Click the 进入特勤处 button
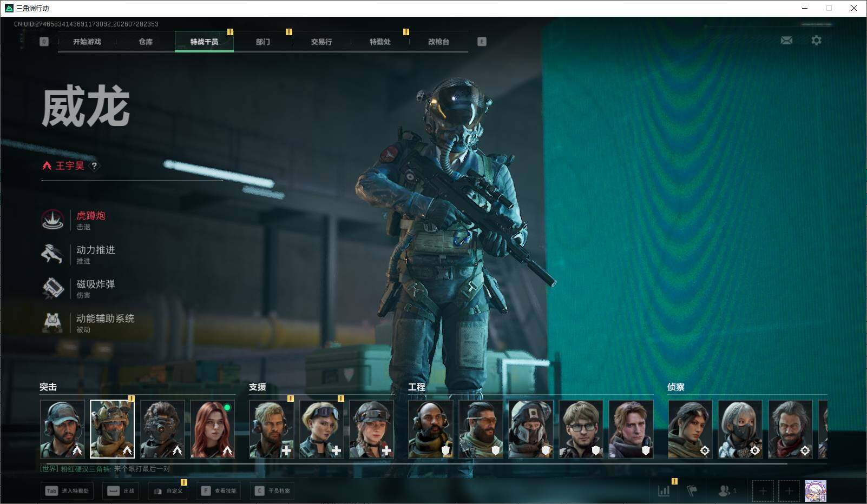867x504 pixels. tap(67, 490)
